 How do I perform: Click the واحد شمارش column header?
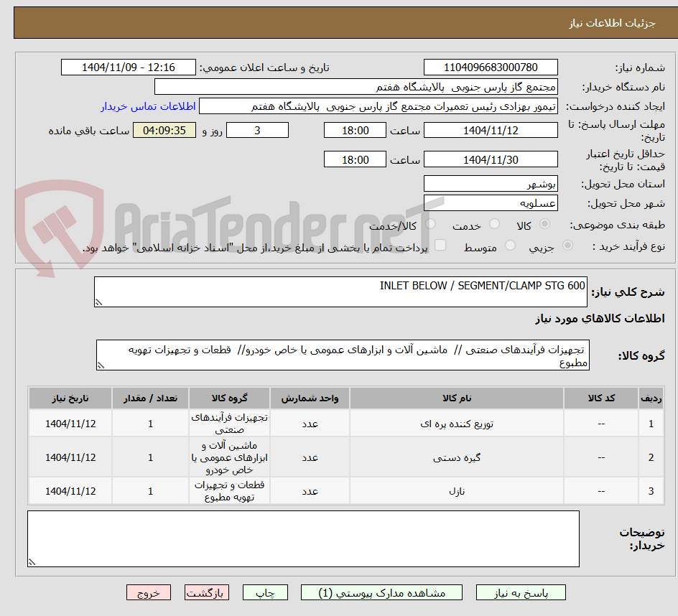click(x=310, y=398)
